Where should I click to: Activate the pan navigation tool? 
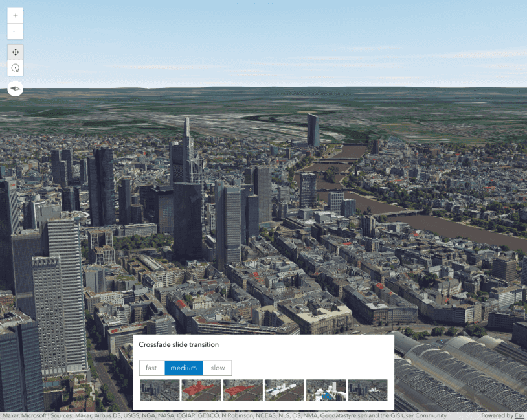[16, 52]
